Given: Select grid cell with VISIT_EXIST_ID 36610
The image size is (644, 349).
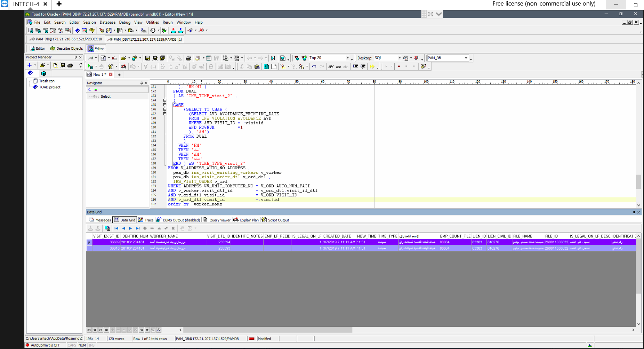Looking at the screenshot, I should click(106, 248).
